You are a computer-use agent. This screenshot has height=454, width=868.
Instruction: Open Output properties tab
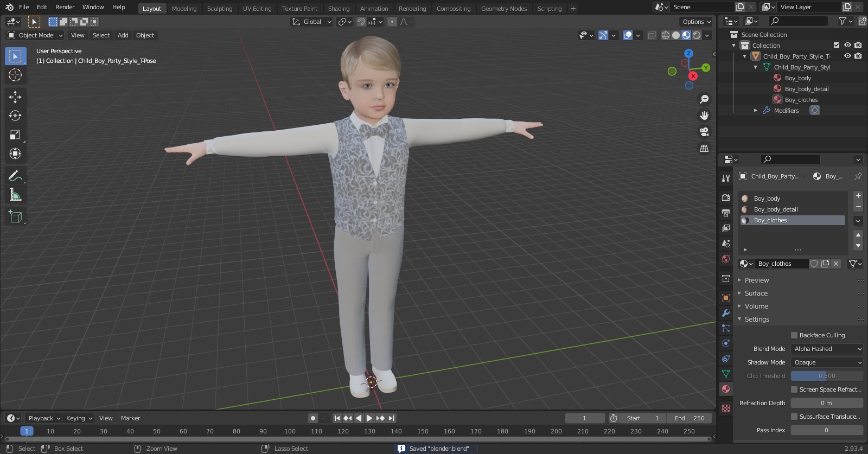pos(726,213)
